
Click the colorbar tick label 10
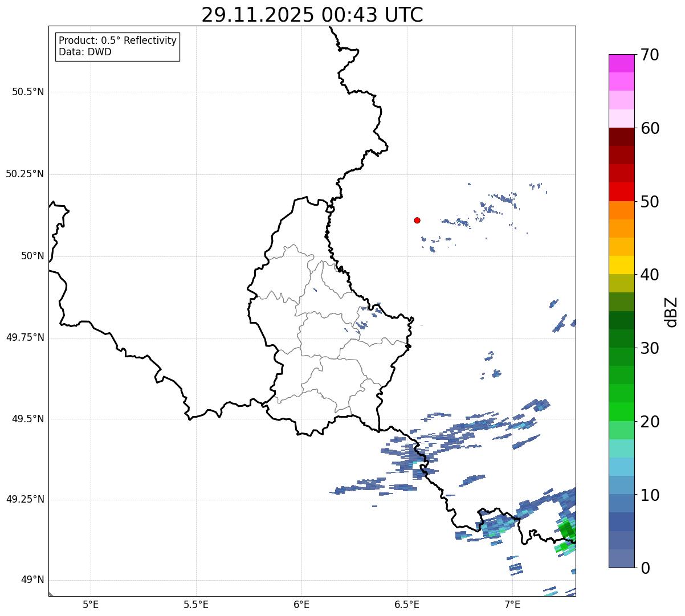(649, 495)
